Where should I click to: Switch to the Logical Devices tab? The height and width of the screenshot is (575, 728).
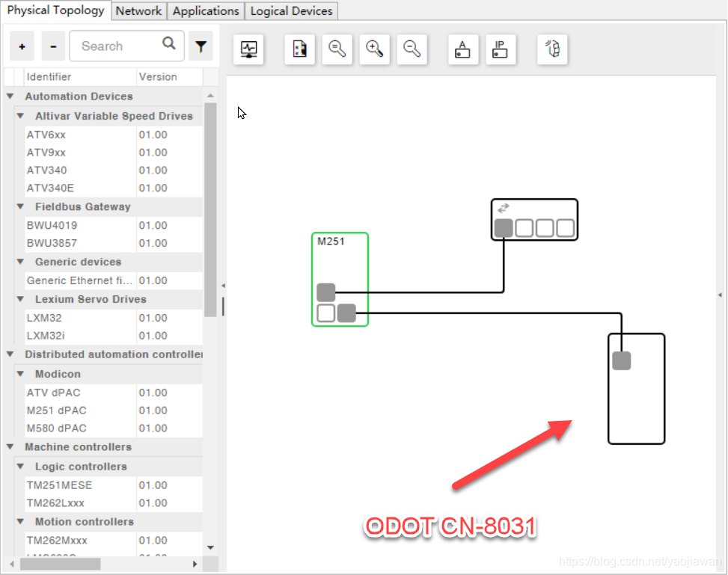(x=291, y=11)
